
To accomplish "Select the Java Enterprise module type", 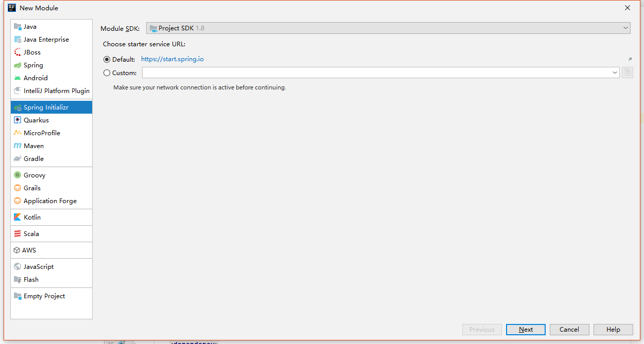I will (46, 40).
